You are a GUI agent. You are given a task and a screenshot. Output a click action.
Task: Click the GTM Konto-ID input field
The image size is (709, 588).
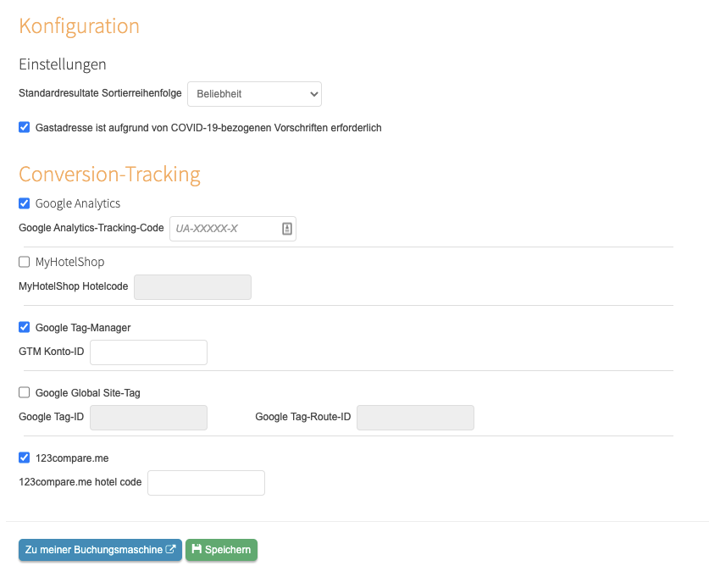149,352
